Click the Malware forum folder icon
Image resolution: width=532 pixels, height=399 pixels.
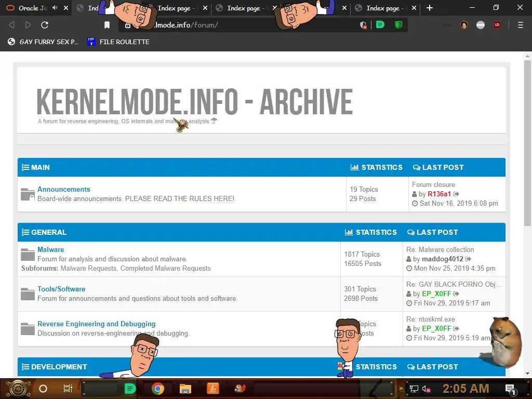click(28, 255)
